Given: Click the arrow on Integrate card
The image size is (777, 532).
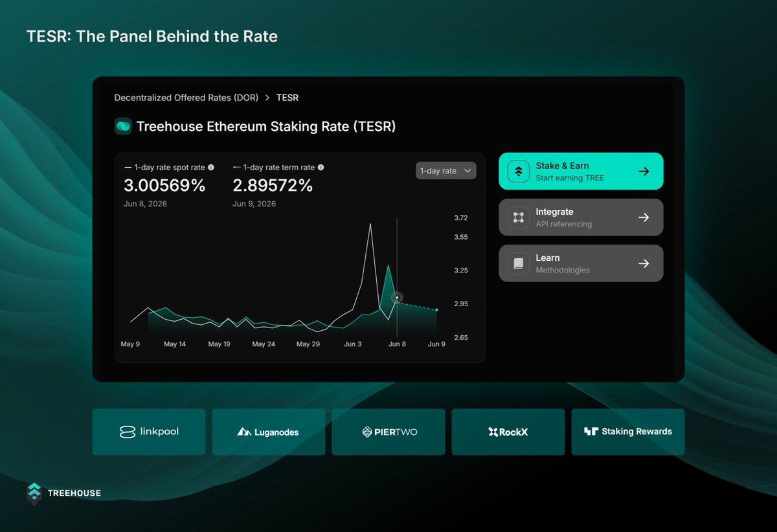Looking at the screenshot, I should (644, 217).
